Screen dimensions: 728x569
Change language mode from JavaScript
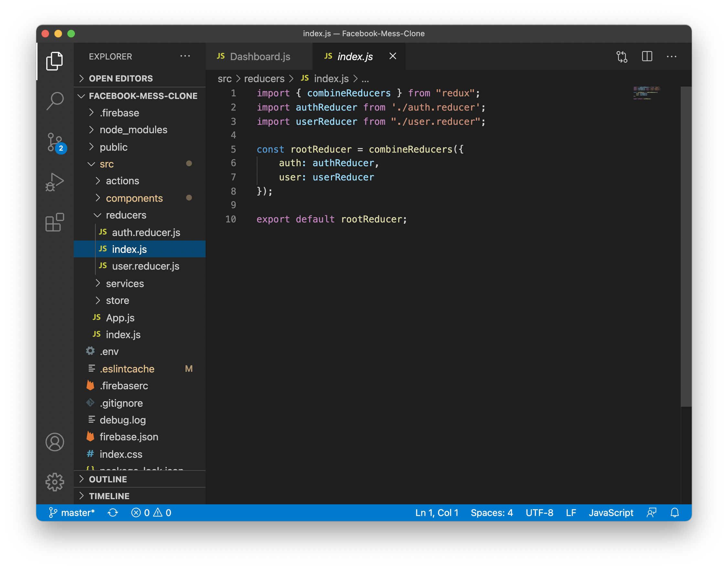(611, 512)
